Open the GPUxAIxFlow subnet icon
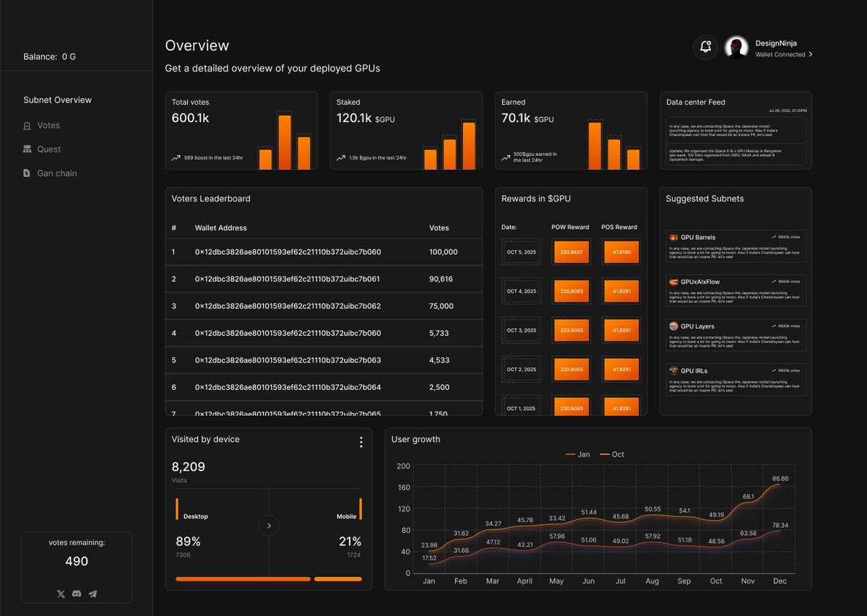Viewport: 867px width, 616px height. 673,282
